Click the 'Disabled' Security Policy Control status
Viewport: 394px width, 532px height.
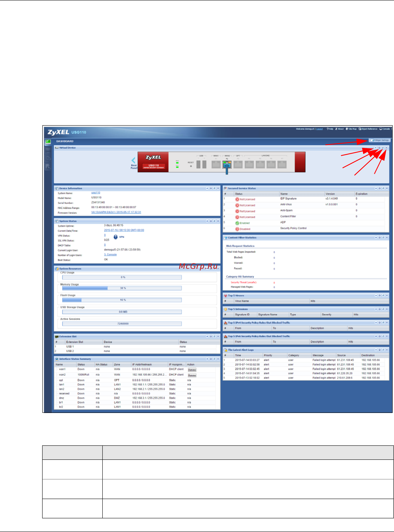[x=243, y=229]
